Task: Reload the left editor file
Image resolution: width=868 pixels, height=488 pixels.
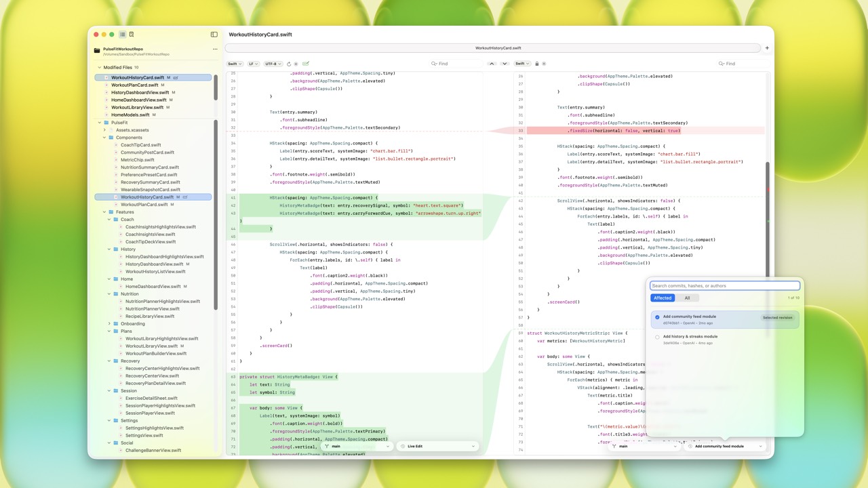Action: [x=289, y=64]
